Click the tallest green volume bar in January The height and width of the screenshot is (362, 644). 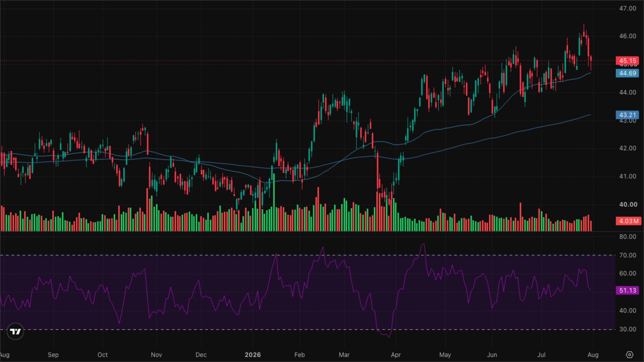pos(274,202)
